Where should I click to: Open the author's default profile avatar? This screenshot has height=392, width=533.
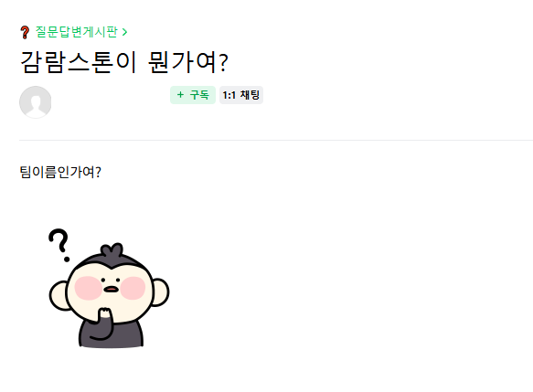36,102
